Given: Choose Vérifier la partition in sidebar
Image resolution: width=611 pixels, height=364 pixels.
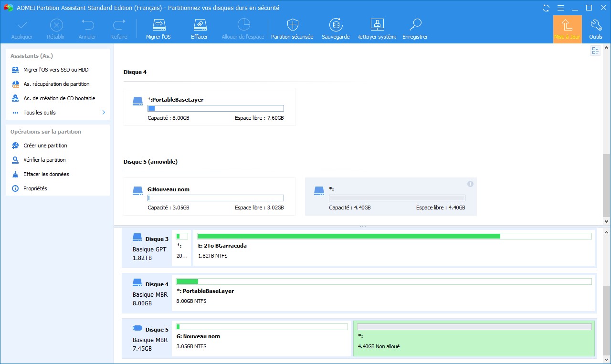Looking at the screenshot, I should pyautogui.click(x=44, y=160).
